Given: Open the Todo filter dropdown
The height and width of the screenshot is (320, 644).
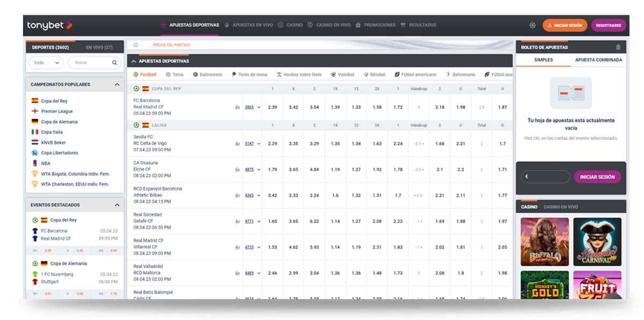Looking at the screenshot, I should pyautogui.click(x=46, y=63).
